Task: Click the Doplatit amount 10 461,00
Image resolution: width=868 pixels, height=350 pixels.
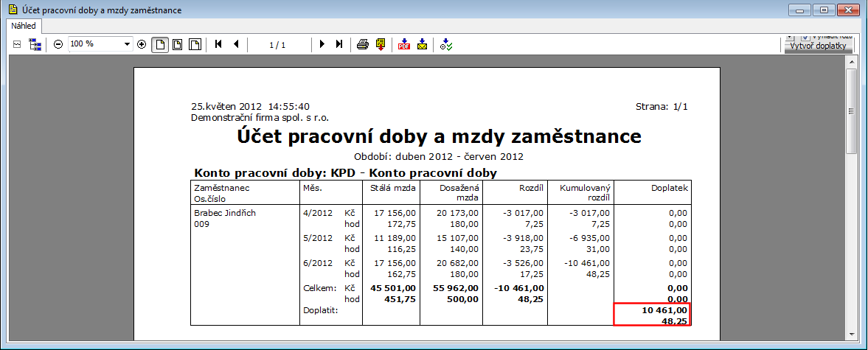Action: click(x=665, y=310)
